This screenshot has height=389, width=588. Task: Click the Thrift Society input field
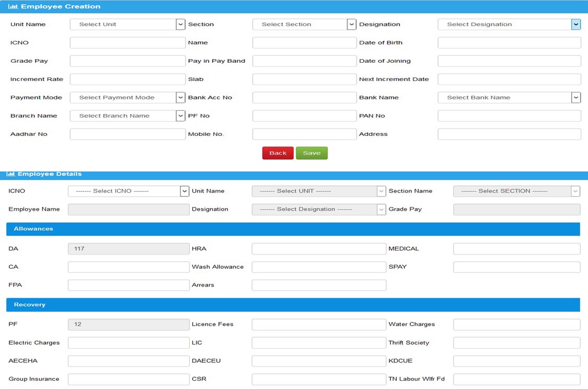click(x=516, y=343)
